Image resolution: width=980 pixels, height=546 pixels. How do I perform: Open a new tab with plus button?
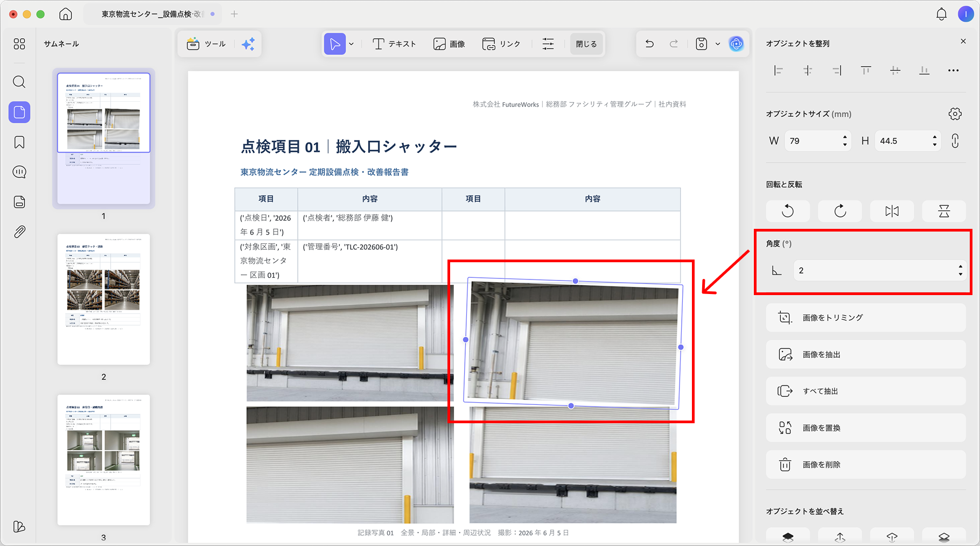[x=234, y=14]
